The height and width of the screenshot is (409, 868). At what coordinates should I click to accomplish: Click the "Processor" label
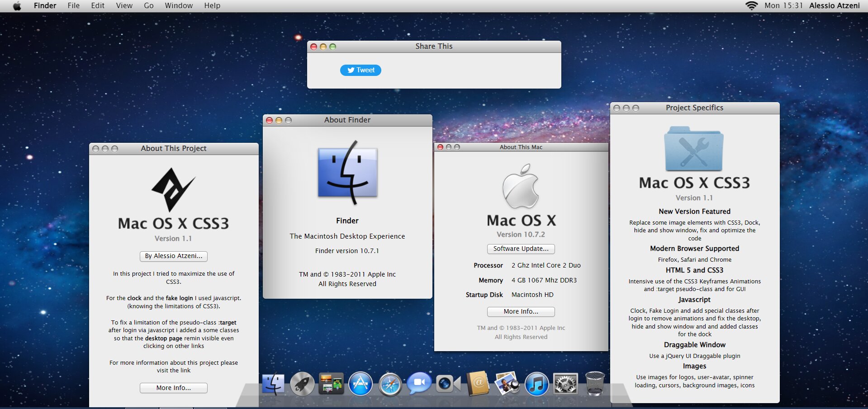(x=488, y=265)
